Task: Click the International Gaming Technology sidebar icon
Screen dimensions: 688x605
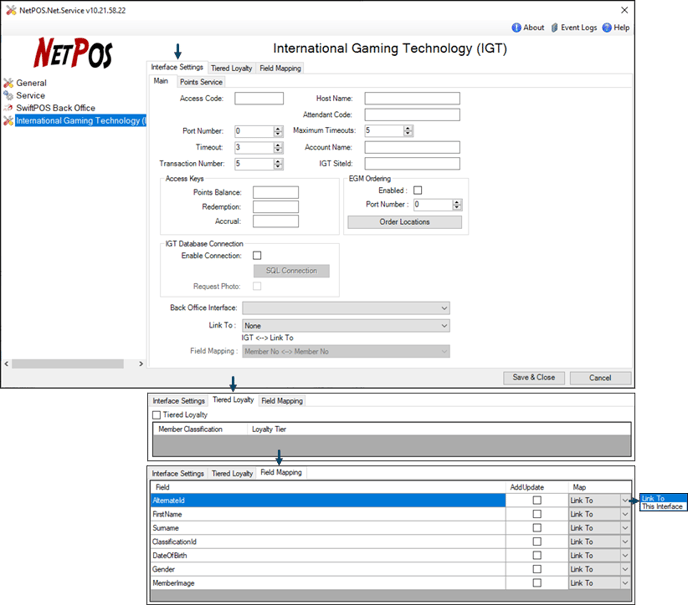Action: pos(8,121)
